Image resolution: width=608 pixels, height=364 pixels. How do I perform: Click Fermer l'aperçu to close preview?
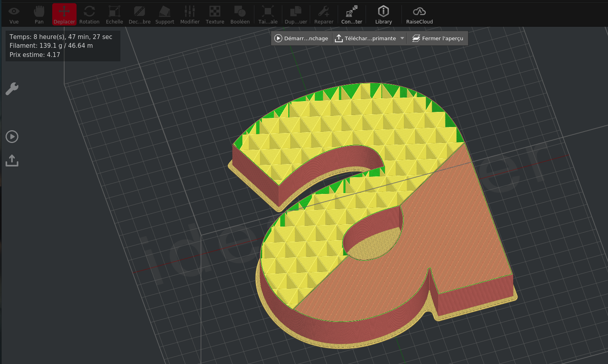(x=437, y=38)
